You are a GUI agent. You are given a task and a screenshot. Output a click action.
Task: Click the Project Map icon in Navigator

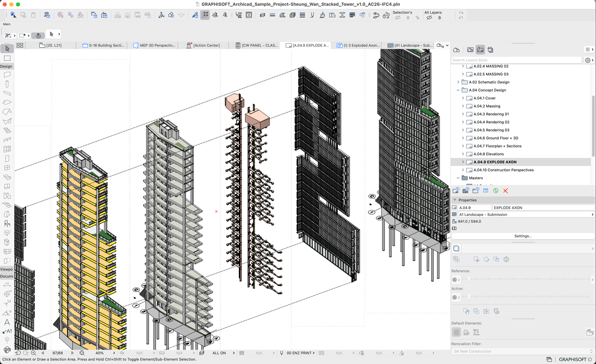point(456,50)
